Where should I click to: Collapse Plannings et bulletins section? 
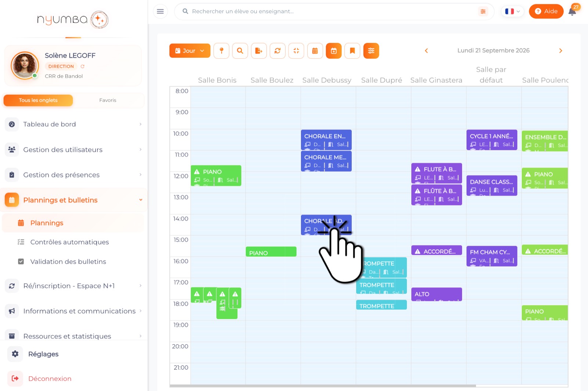pos(73,200)
